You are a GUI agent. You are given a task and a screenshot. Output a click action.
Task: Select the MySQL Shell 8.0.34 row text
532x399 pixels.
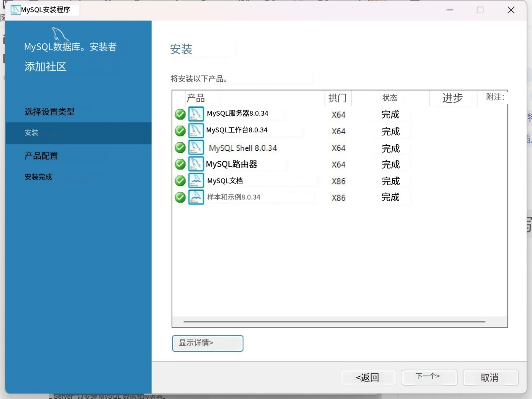coord(243,148)
